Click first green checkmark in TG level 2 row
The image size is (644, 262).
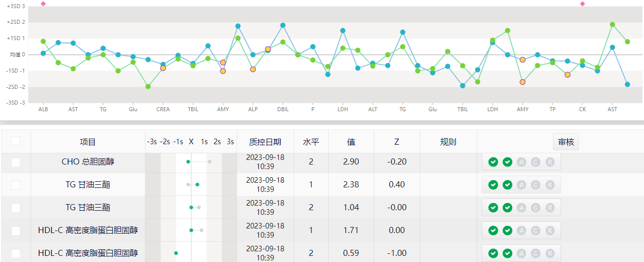[493, 208]
